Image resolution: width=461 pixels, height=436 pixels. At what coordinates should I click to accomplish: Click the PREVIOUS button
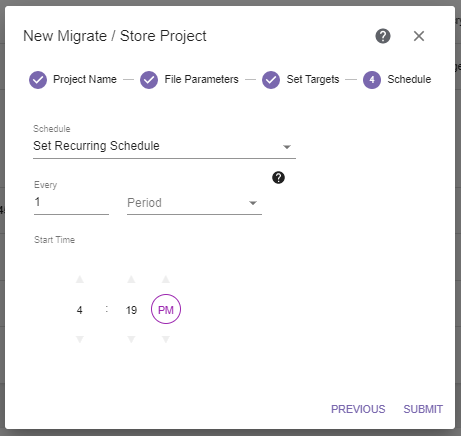358,409
